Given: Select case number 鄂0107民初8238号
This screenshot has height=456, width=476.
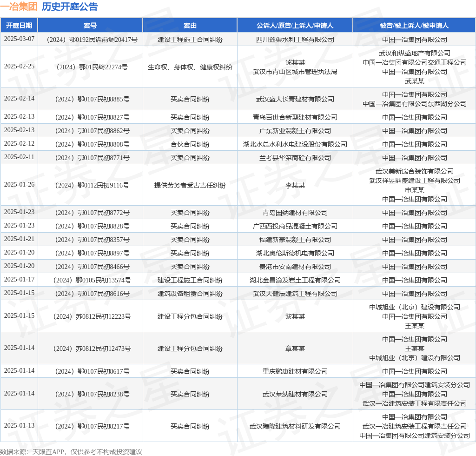Looking at the screenshot, I should tap(90, 394).
